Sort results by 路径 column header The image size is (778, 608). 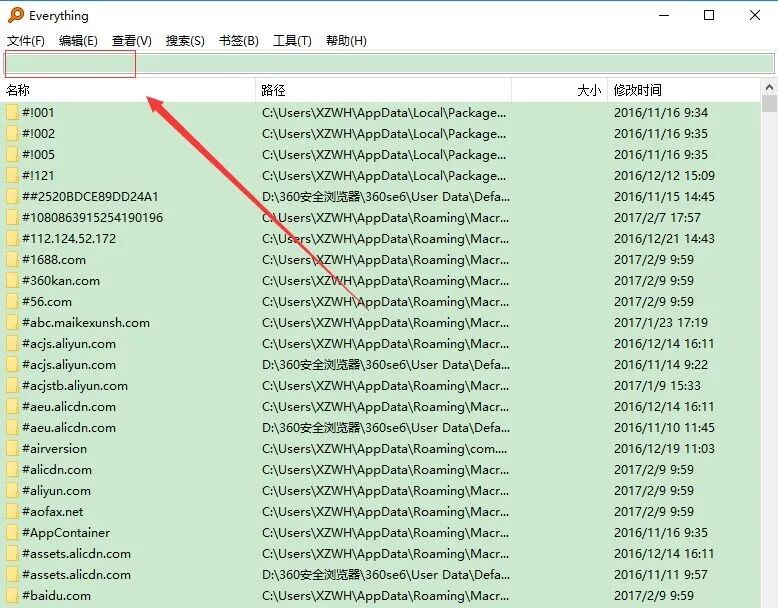click(383, 90)
